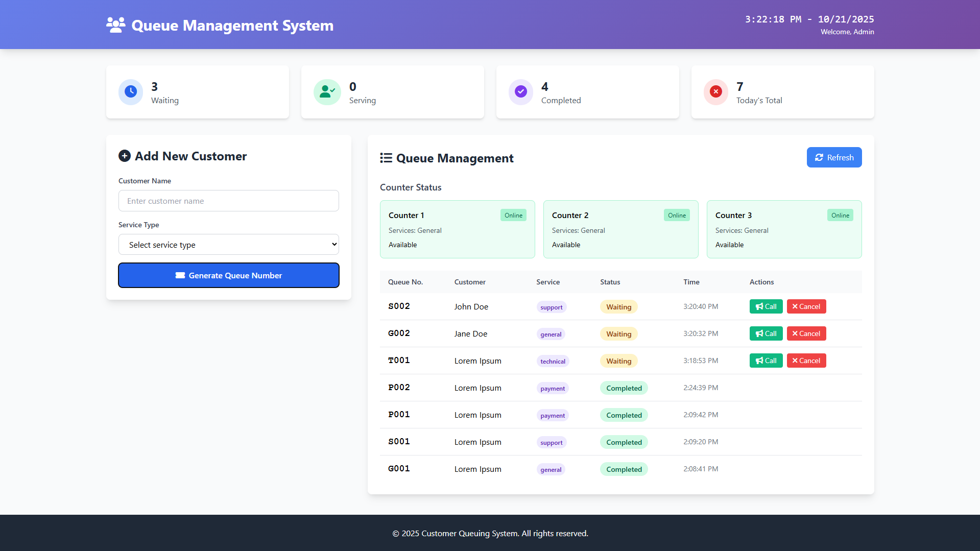Click the red X Today's Total icon
This screenshot has width=980, height=551.
(x=716, y=92)
